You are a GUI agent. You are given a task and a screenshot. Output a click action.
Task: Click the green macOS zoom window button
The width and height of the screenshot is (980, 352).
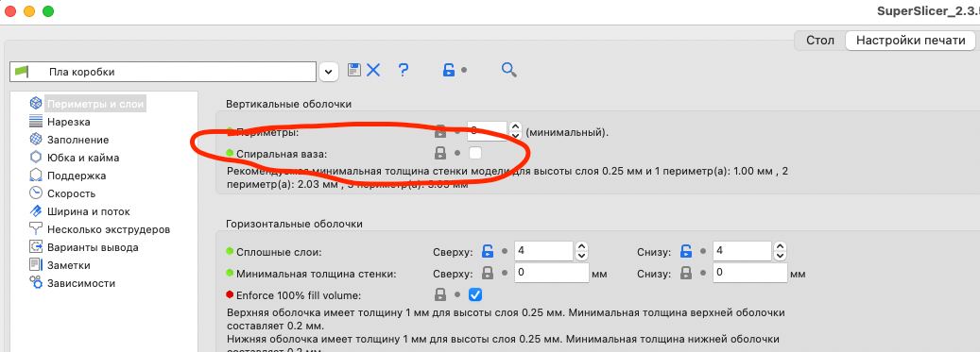click(x=48, y=12)
